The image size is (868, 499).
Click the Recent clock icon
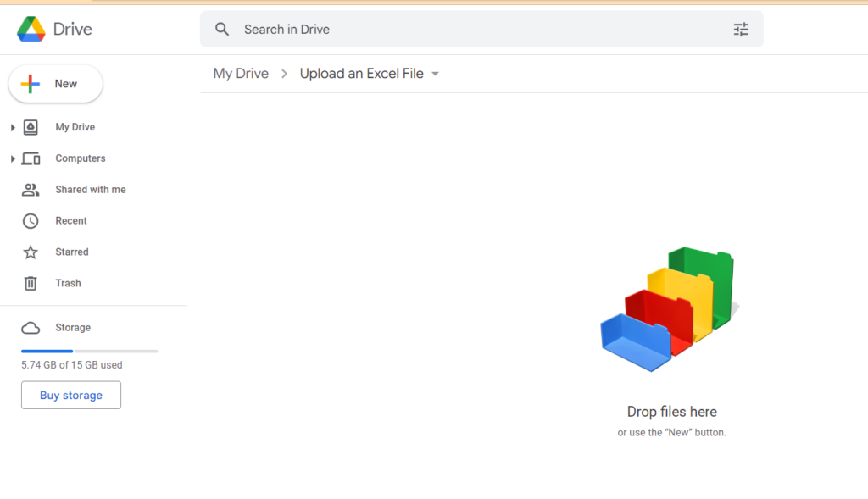pyautogui.click(x=31, y=221)
